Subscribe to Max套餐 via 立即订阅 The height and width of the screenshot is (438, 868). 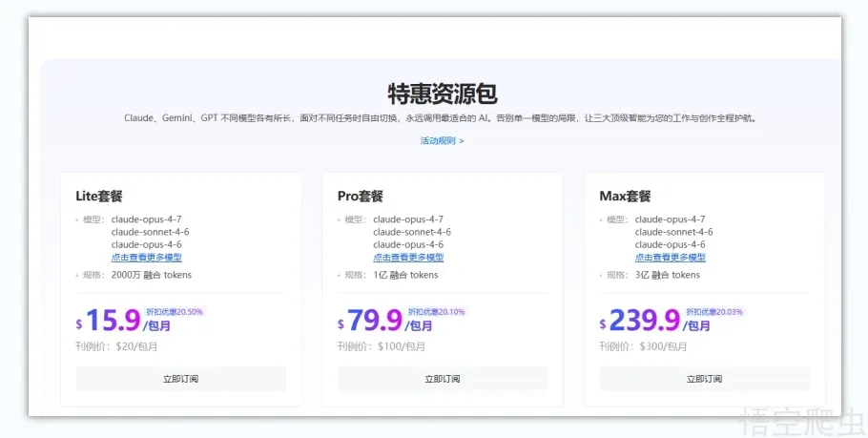point(704,379)
